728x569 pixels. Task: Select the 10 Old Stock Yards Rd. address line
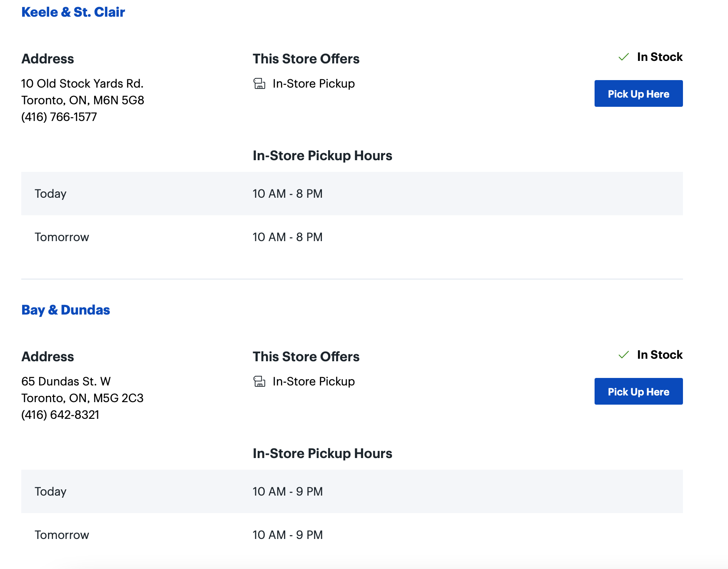[82, 84]
